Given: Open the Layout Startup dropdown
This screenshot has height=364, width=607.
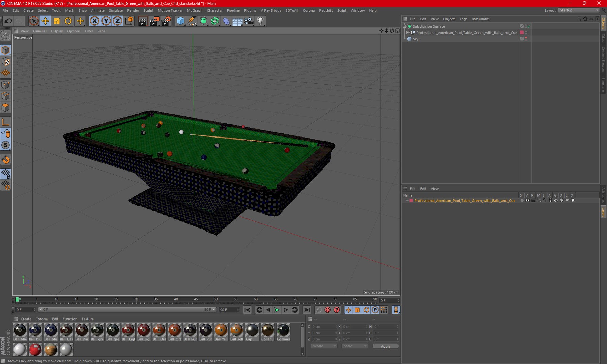Looking at the screenshot, I should pyautogui.click(x=579, y=10).
